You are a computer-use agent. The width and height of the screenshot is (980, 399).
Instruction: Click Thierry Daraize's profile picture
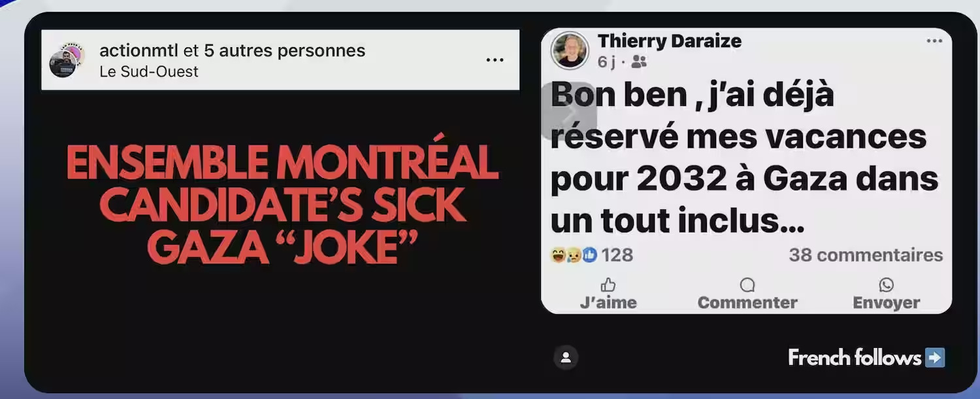(x=570, y=50)
